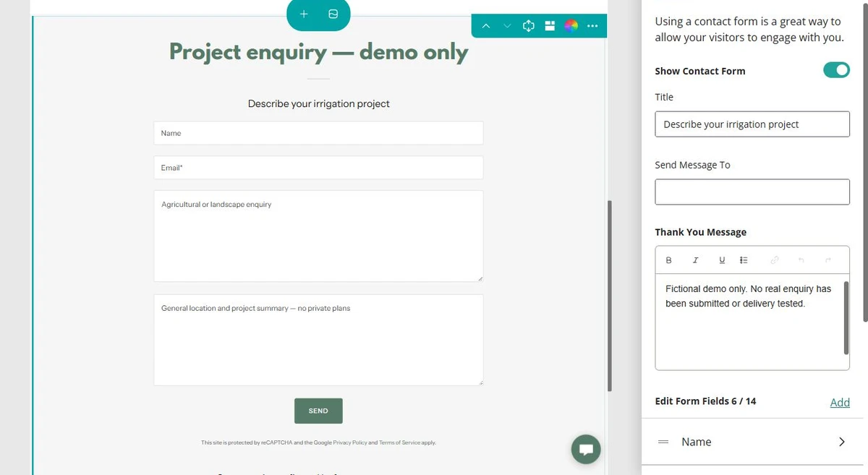Move the section down with the down arrow

click(507, 26)
